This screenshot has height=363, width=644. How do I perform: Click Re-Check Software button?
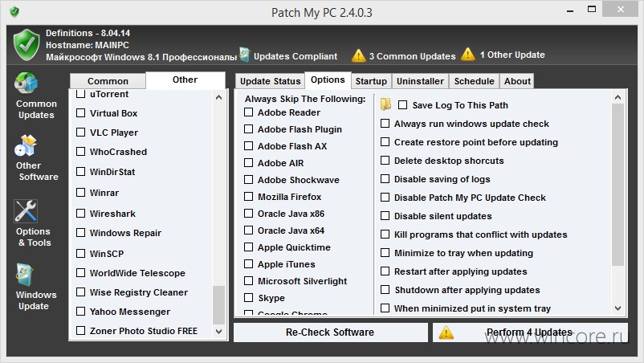pyautogui.click(x=330, y=332)
